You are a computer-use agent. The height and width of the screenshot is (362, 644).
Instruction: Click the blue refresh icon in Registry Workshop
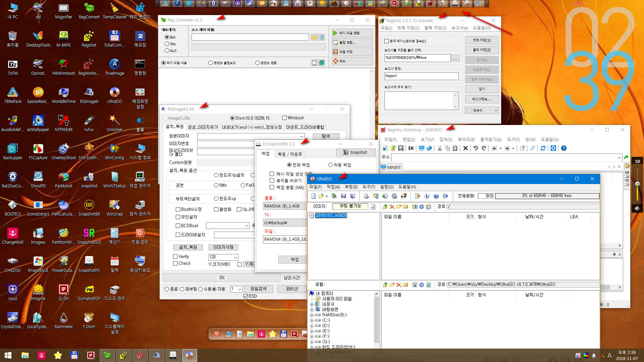coord(543,148)
